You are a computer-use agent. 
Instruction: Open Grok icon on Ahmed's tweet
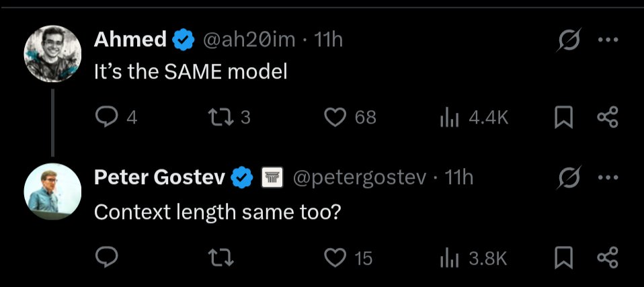click(x=569, y=40)
